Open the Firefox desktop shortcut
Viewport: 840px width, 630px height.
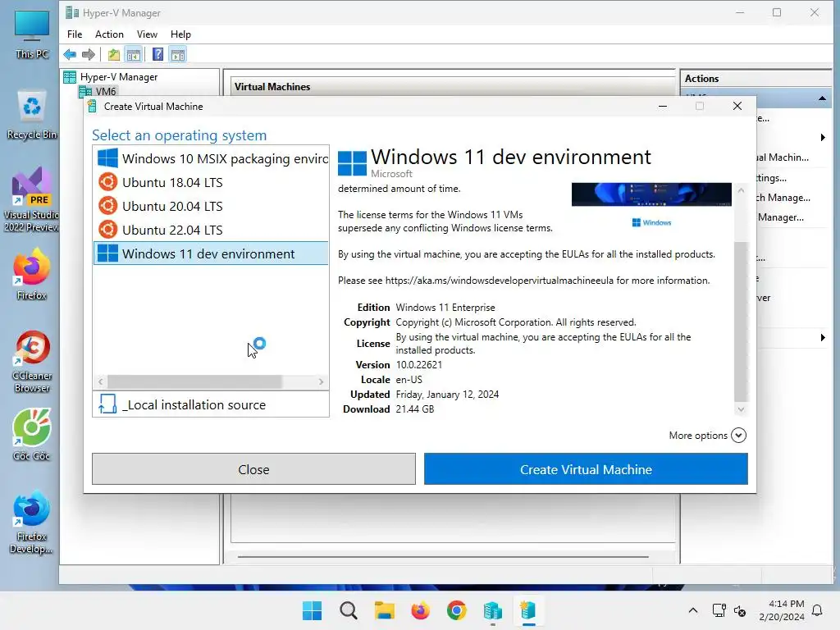coord(32,274)
